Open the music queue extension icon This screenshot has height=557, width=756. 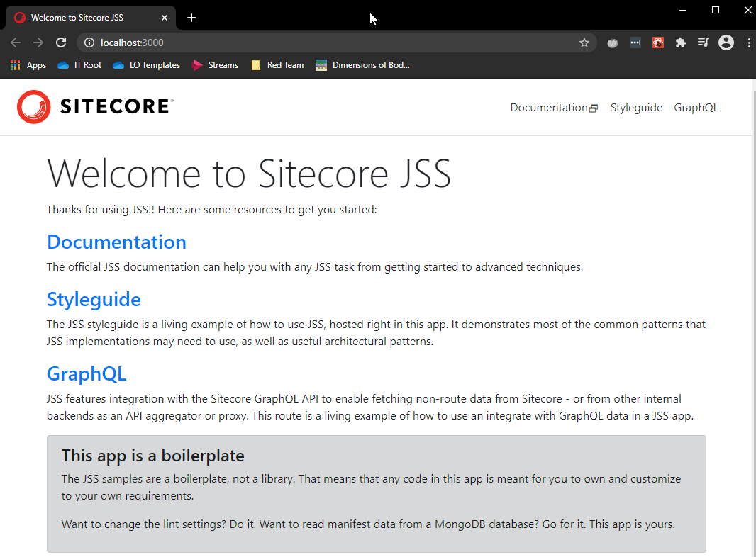click(x=703, y=43)
